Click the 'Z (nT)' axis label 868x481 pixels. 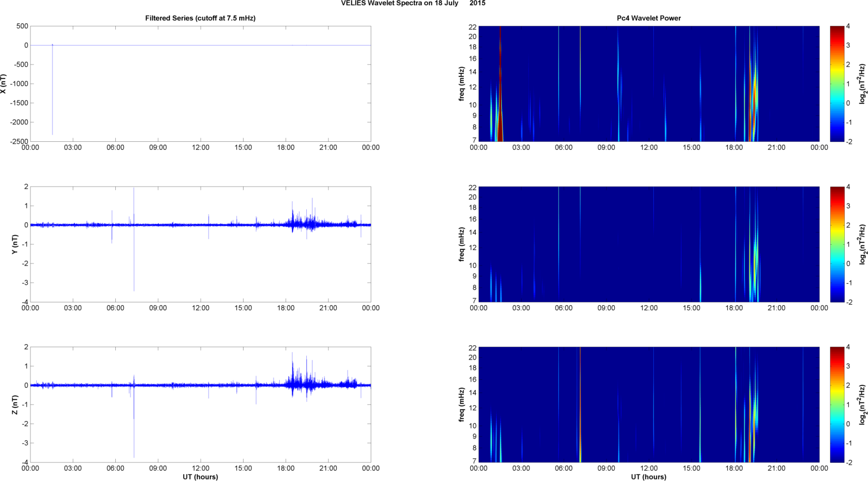click(15, 405)
